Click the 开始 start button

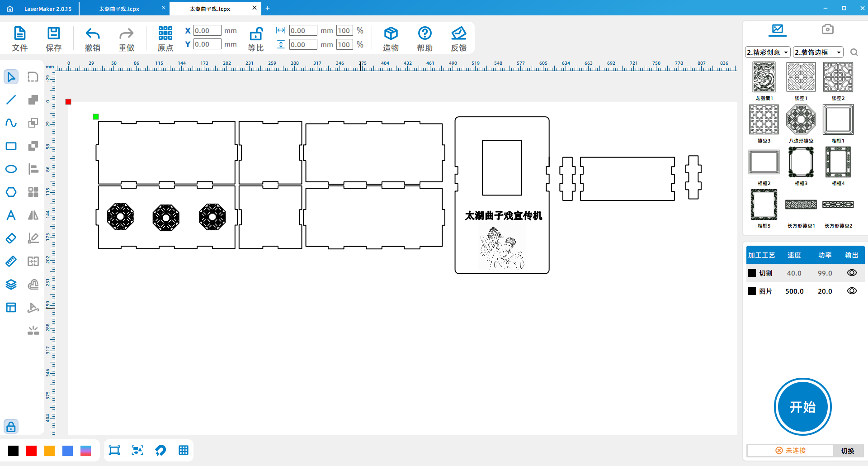(x=803, y=407)
